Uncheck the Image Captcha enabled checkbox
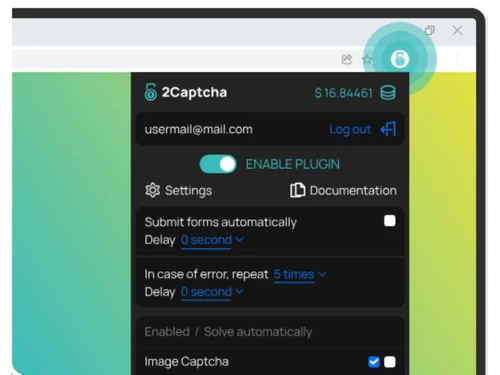The image size is (500, 375). click(x=374, y=362)
